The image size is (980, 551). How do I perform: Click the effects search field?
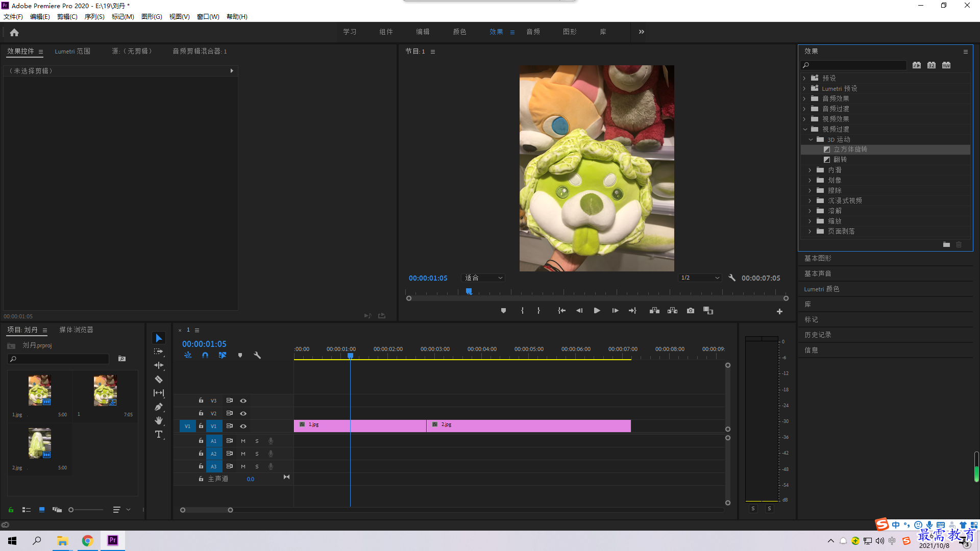click(x=853, y=65)
